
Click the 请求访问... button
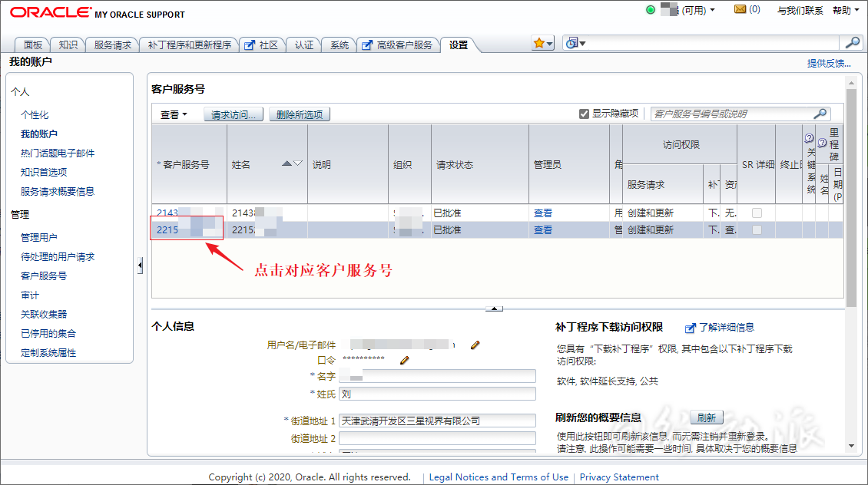pyautogui.click(x=233, y=114)
